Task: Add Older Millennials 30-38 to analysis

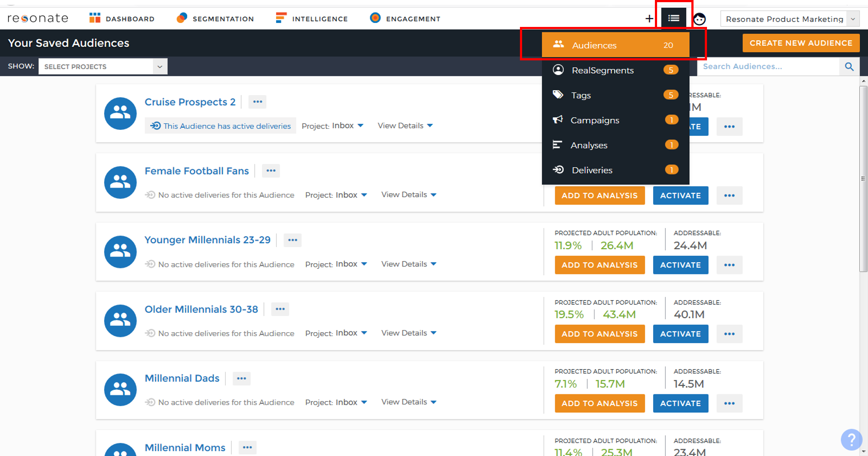Action: point(600,334)
